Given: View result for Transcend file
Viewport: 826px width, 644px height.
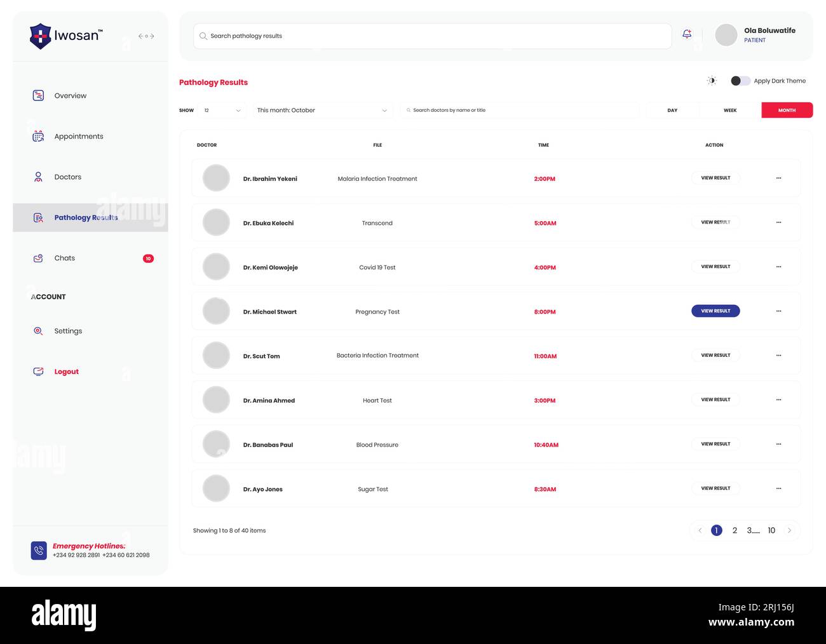Looking at the screenshot, I should pyautogui.click(x=715, y=222).
